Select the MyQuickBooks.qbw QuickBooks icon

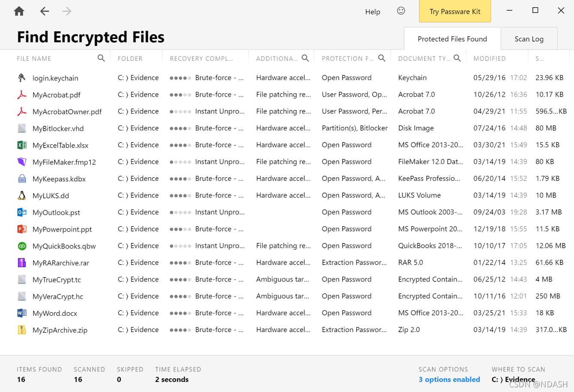(x=21, y=246)
